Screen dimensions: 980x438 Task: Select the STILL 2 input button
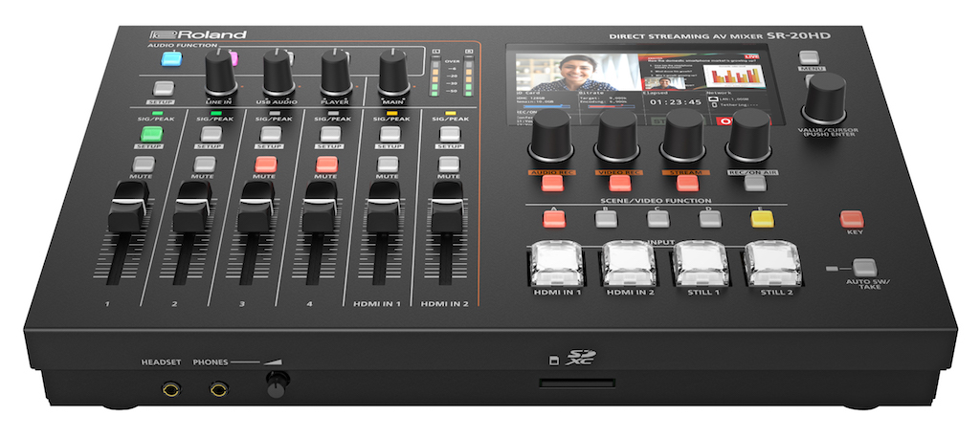[x=776, y=265]
